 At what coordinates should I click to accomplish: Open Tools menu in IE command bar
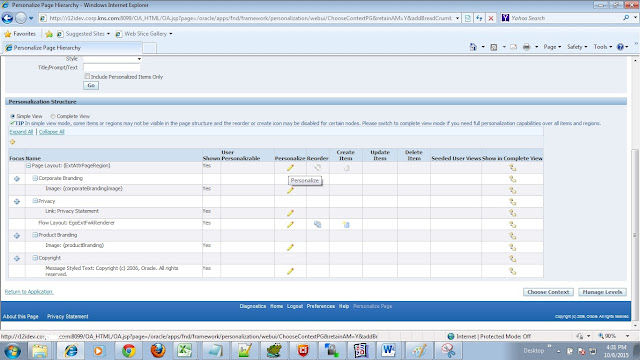603,47
